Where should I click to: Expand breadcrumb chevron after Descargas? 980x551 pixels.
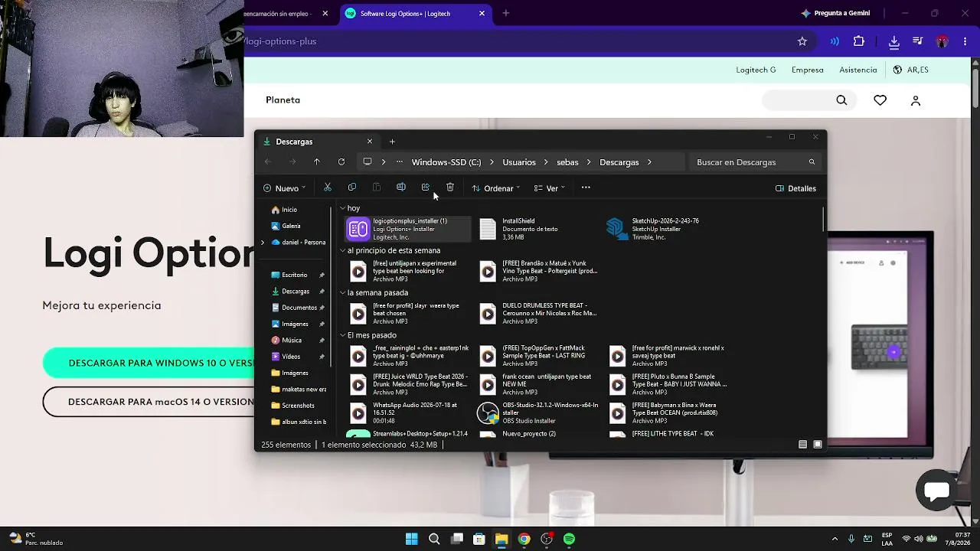tap(649, 162)
